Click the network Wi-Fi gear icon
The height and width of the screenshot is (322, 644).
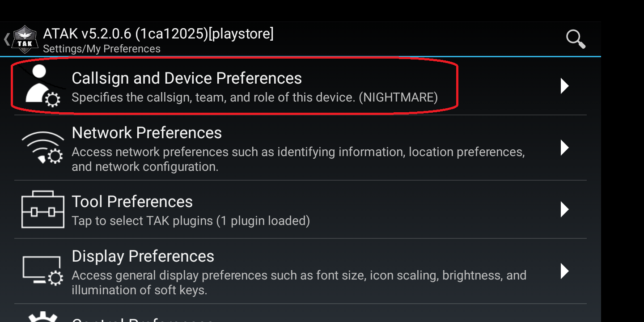(42, 148)
